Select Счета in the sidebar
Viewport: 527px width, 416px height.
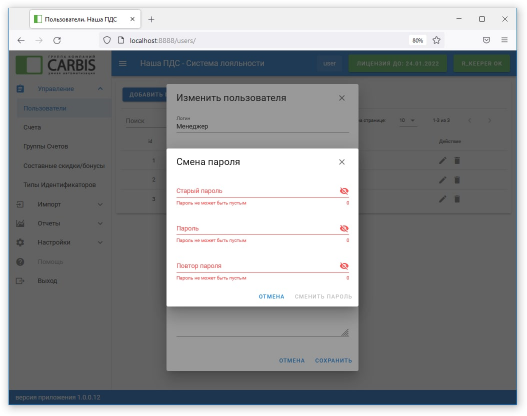[32, 128]
